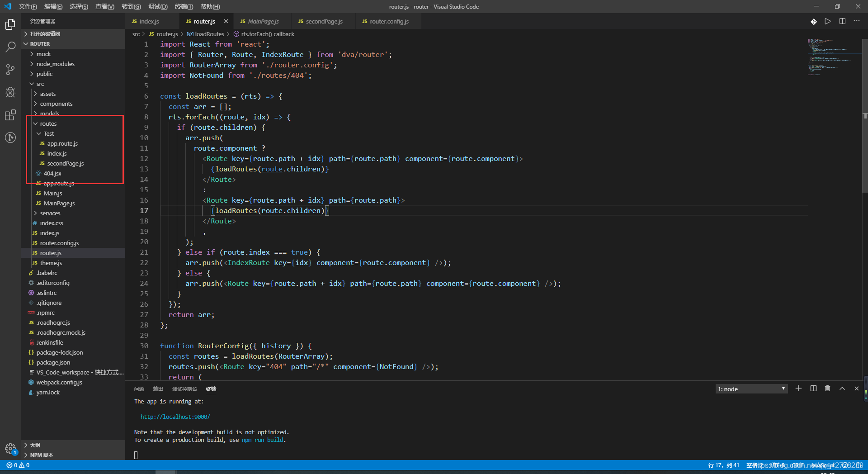The width and height of the screenshot is (868, 474).
Task: Open router.config.js in the file tree
Action: click(x=74, y=243)
